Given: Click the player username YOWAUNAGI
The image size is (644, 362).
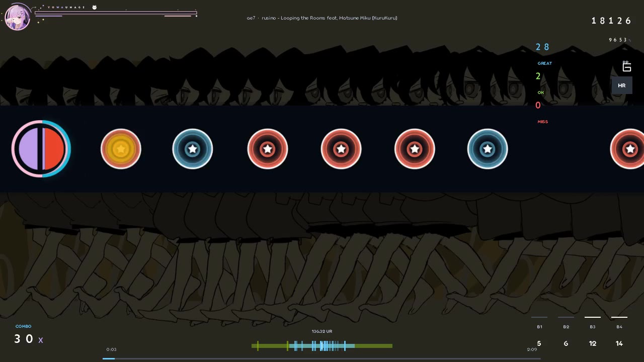Looking at the screenshot, I should [66, 8].
